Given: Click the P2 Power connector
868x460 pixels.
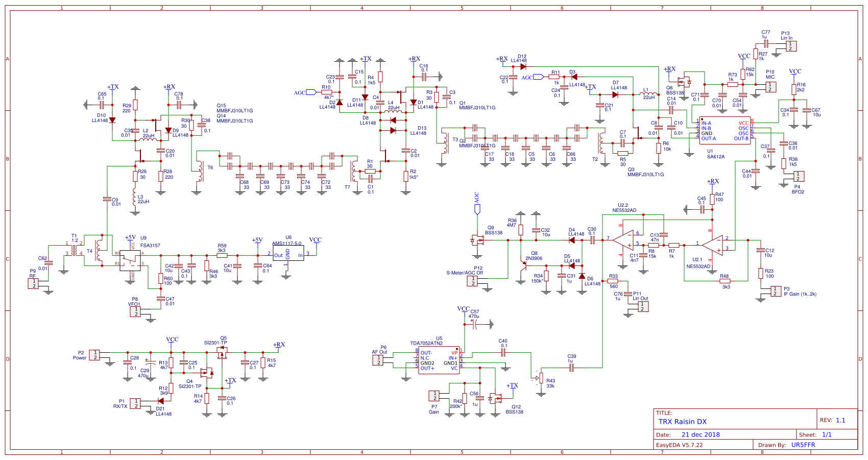Looking at the screenshot, I should coord(95,355).
